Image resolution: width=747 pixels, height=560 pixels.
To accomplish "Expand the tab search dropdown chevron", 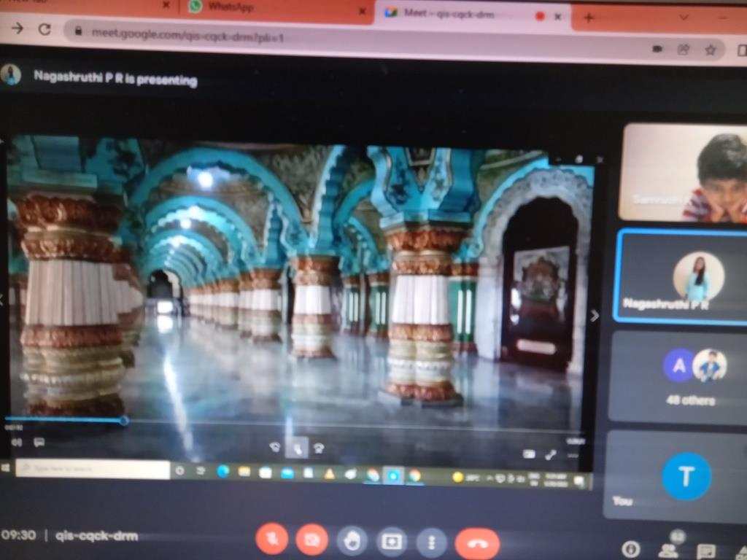I will click(684, 17).
